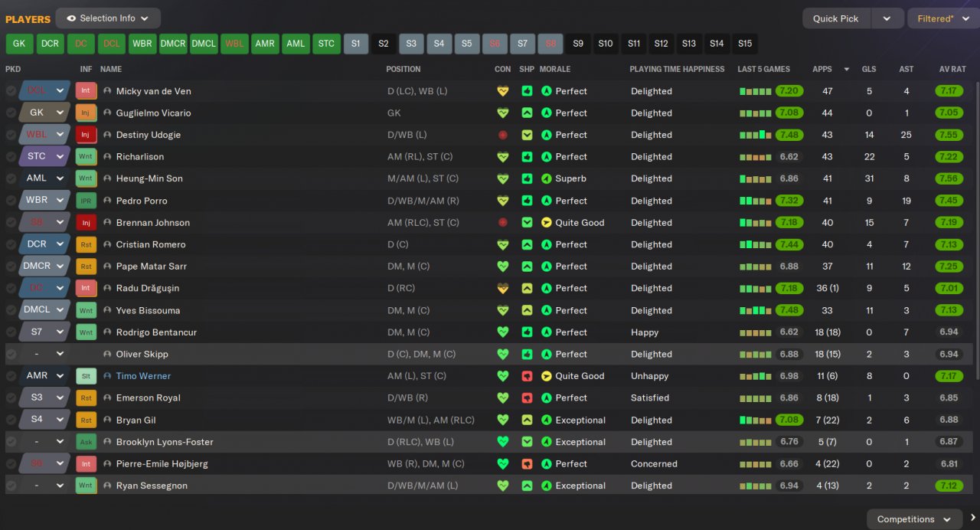Viewport: 980px width, 530px height.
Task: Click the Wnt status icon for Richarlison
Action: pyautogui.click(x=86, y=156)
